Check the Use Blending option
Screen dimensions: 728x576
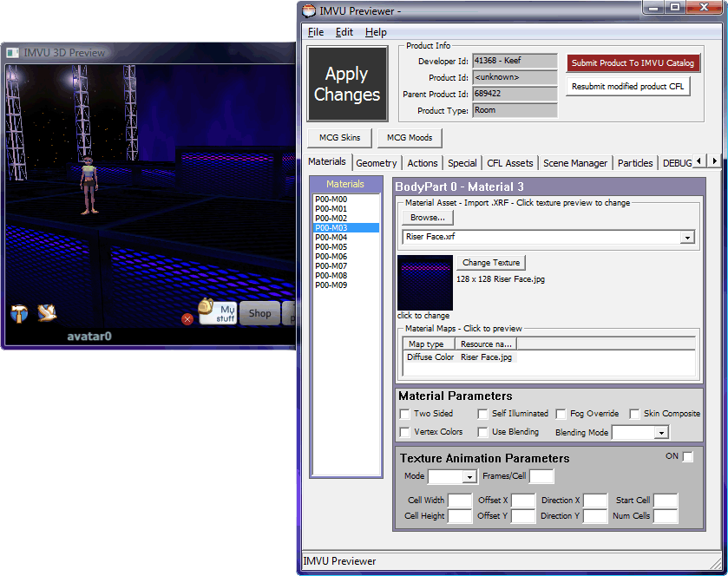click(482, 432)
